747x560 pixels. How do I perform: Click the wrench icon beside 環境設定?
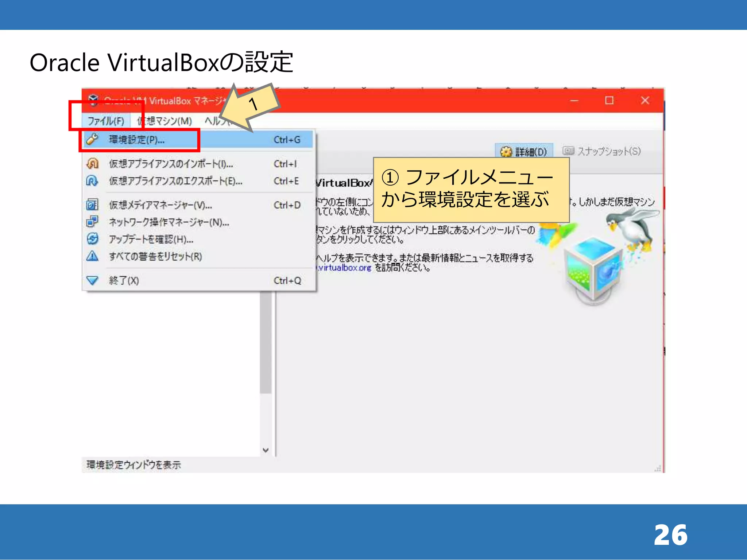click(x=92, y=139)
